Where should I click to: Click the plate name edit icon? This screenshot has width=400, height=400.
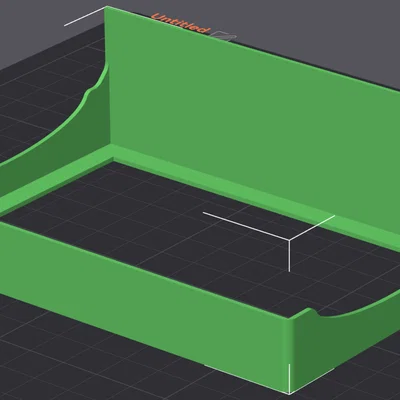click(225, 36)
